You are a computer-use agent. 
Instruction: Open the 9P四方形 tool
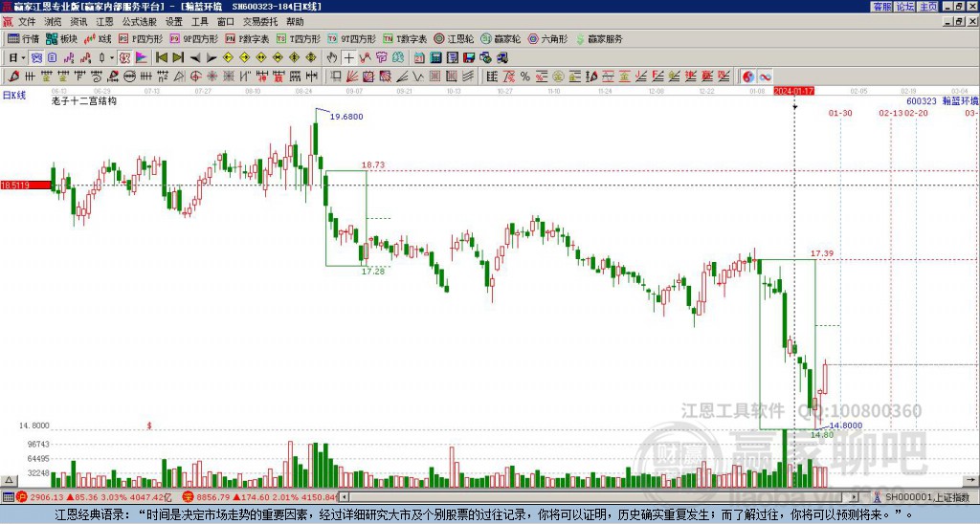tap(194, 38)
